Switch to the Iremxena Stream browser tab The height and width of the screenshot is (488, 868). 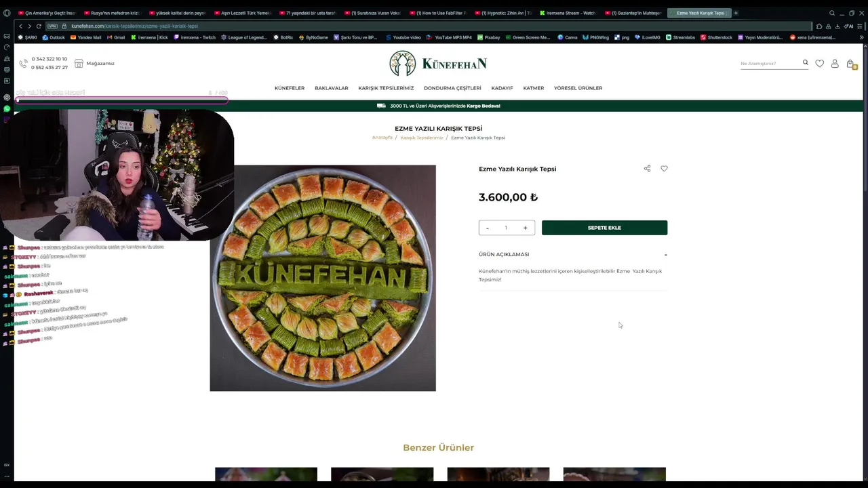568,13
